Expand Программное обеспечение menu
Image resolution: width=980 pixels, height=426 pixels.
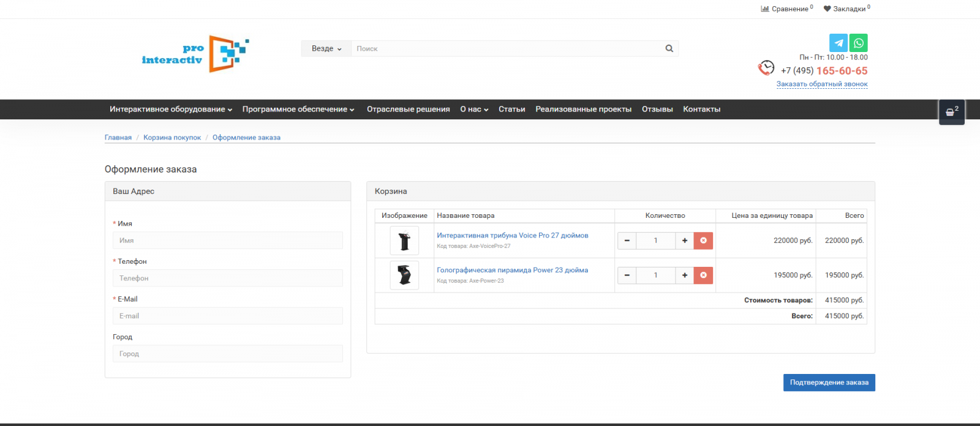tap(298, 109)
